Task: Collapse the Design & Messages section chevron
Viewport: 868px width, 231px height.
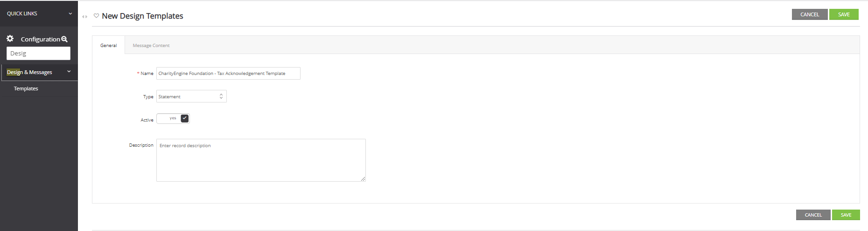Action: coord(69,72)
